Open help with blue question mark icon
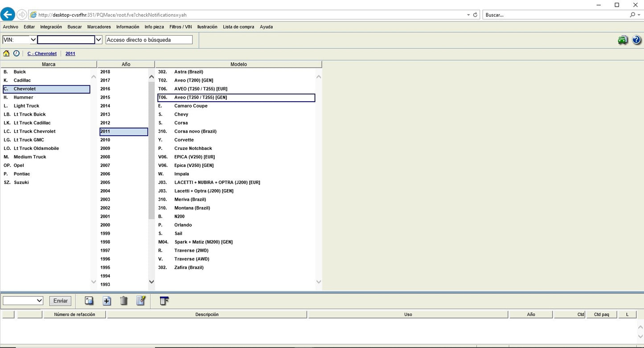644x348 pixels. pos(636,40)
